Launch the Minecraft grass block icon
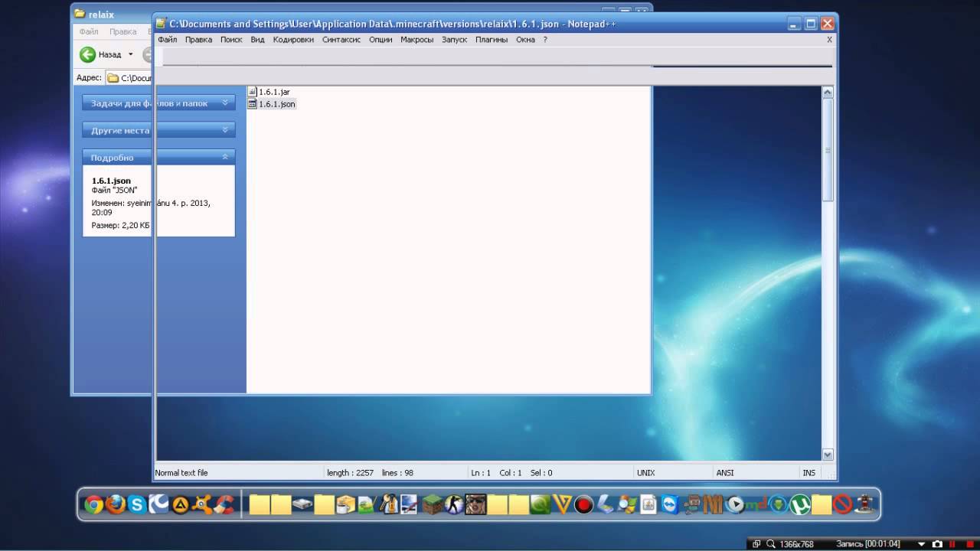Image resolution: width=980 pixels, height=551 pixels. [x=433, y=504]
